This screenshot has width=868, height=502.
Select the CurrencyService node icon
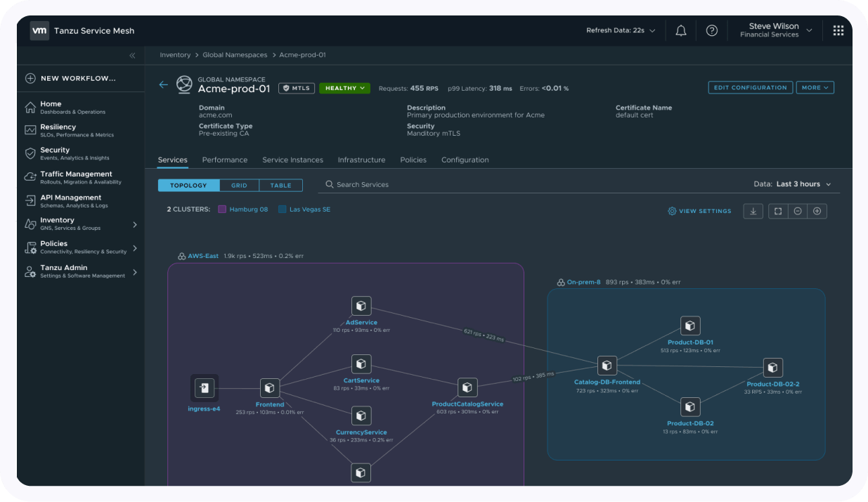[361, 416]
